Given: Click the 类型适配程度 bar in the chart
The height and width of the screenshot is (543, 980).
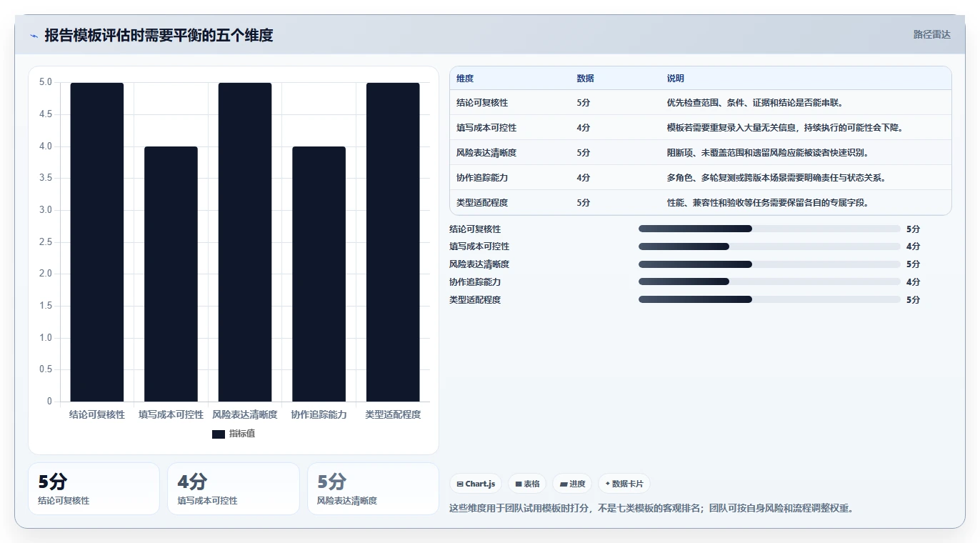Looking at the screenshot, I should tap(393, 242).
